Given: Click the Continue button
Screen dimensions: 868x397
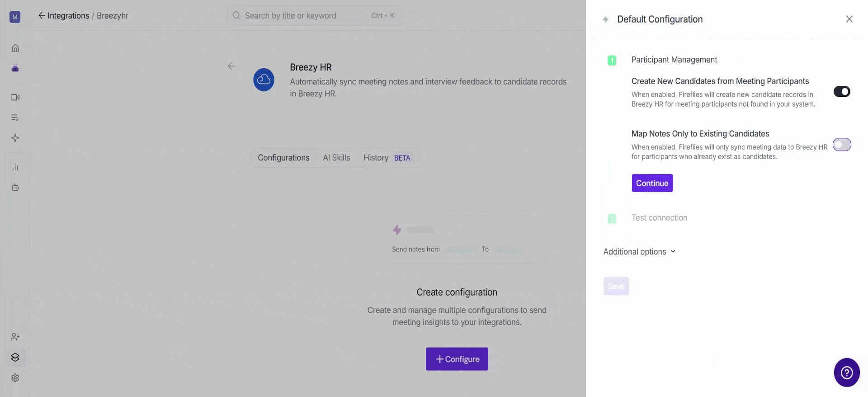Looking at the screenshot, I should [652, 183].
